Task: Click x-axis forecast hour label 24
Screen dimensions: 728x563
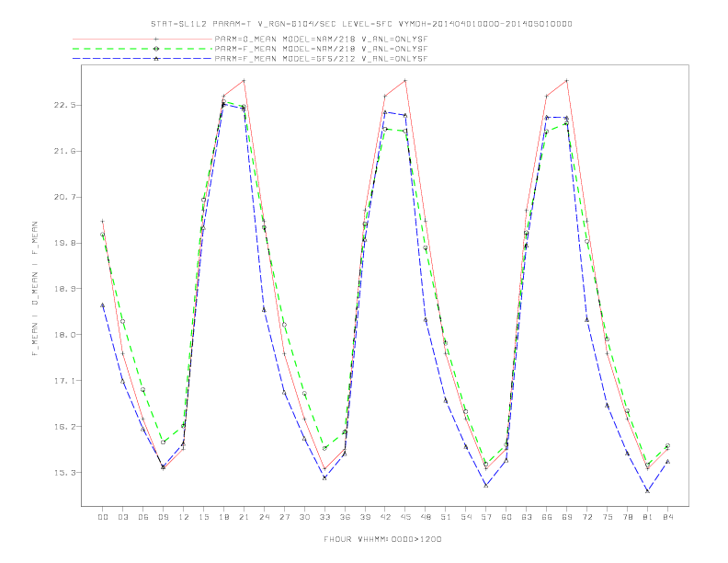Action: click(264, 517)
